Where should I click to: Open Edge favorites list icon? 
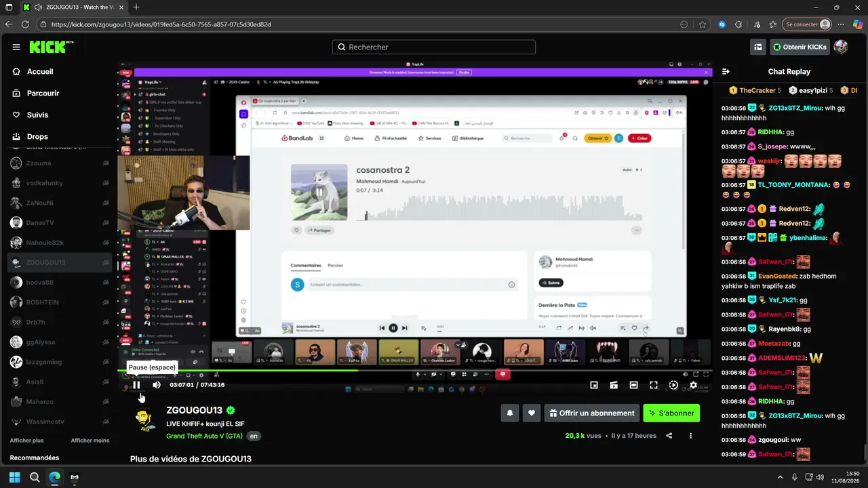[x=773, y=24]
